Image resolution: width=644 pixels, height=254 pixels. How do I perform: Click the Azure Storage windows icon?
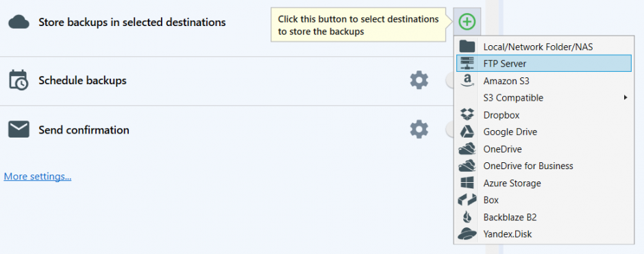click(467, 183)
